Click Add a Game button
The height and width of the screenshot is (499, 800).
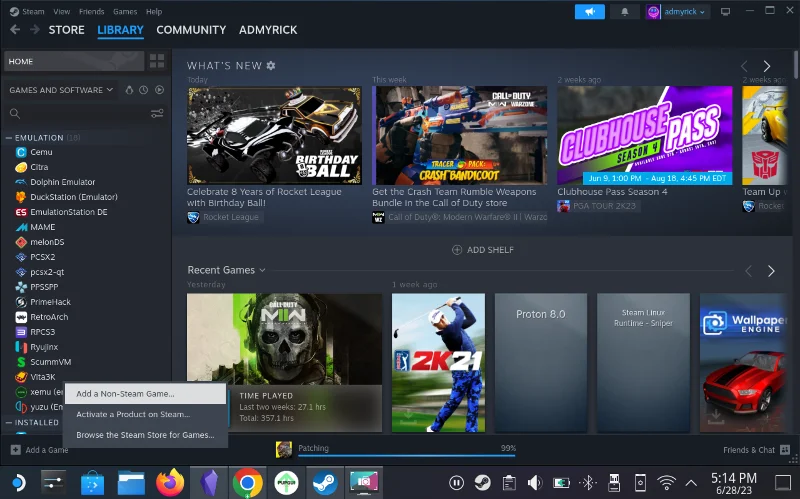(x=40, y=450)
